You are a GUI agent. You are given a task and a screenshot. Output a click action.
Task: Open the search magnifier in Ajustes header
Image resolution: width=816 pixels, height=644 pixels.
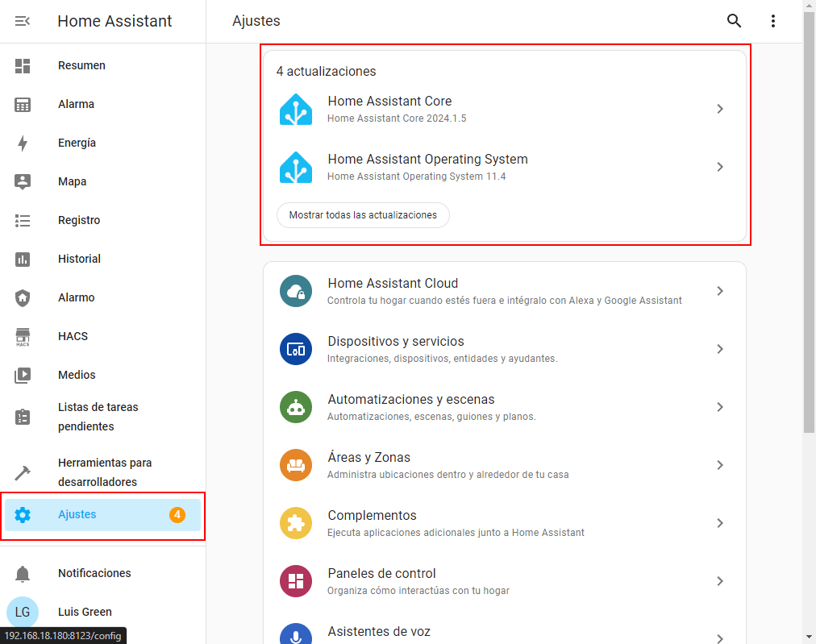[734, 21]
